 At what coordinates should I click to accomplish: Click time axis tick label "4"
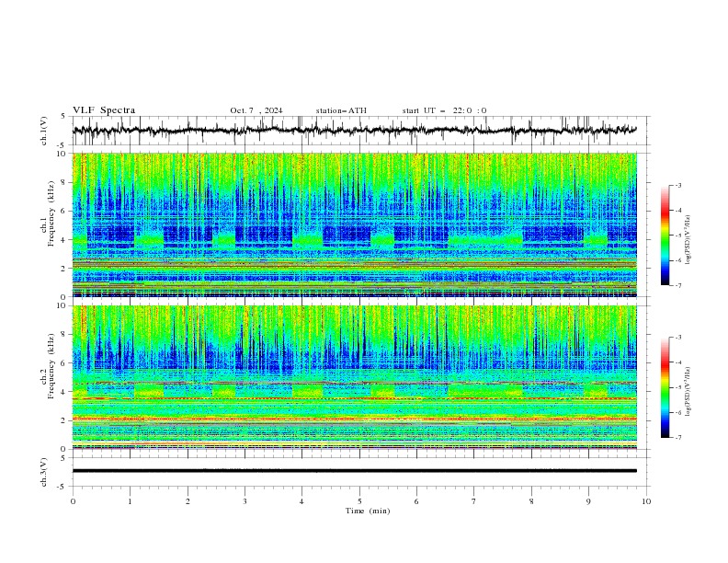pyautogui.click(x=302, y=501)
